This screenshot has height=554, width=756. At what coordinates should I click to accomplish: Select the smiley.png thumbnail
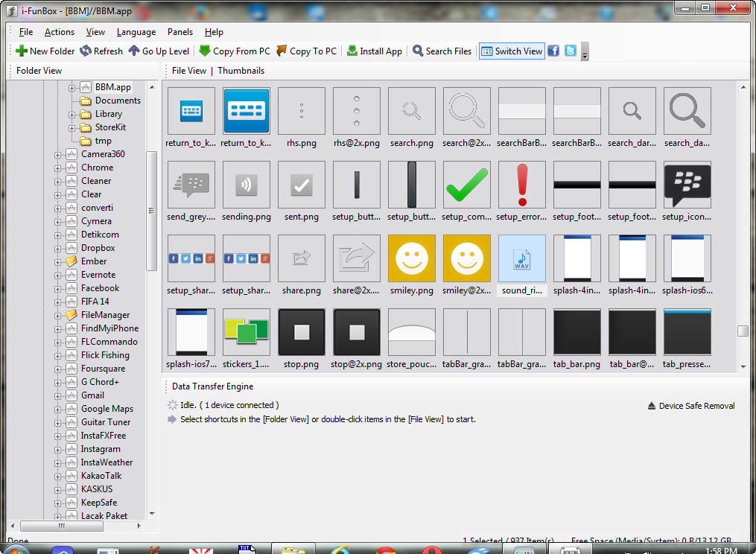click(411, 266)
